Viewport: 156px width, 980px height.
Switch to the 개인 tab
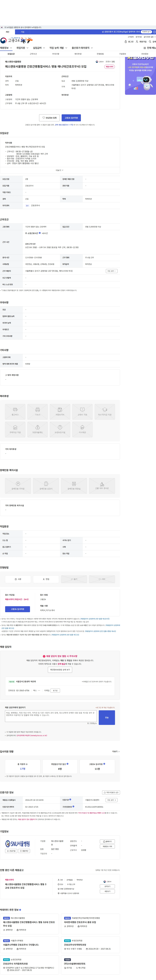point(7,32)
